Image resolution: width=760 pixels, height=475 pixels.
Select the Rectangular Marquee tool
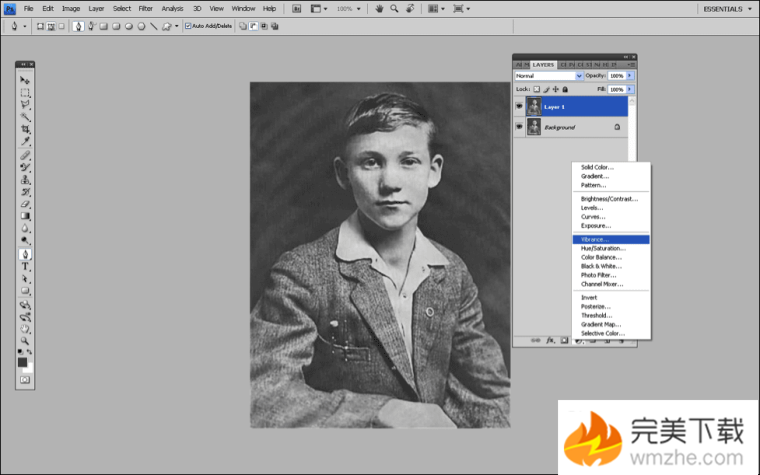pos(25,92)
